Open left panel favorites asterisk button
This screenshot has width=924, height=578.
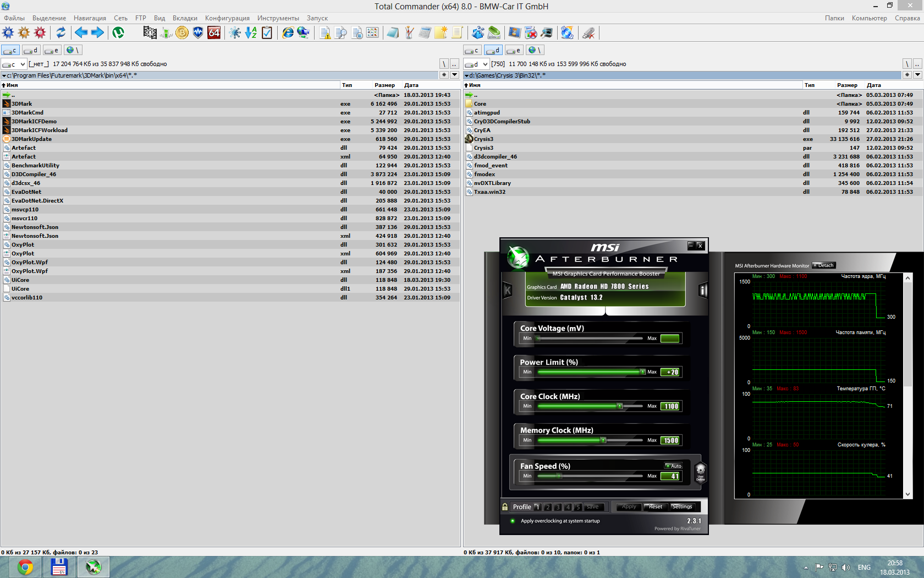click(x=444, y=75)
